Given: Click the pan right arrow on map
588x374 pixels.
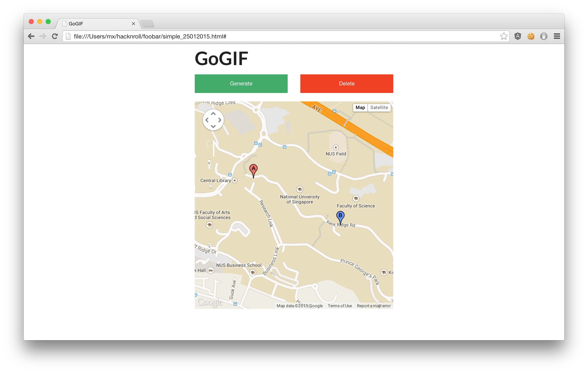Looking at the screenshot, I should coord(219,120).
